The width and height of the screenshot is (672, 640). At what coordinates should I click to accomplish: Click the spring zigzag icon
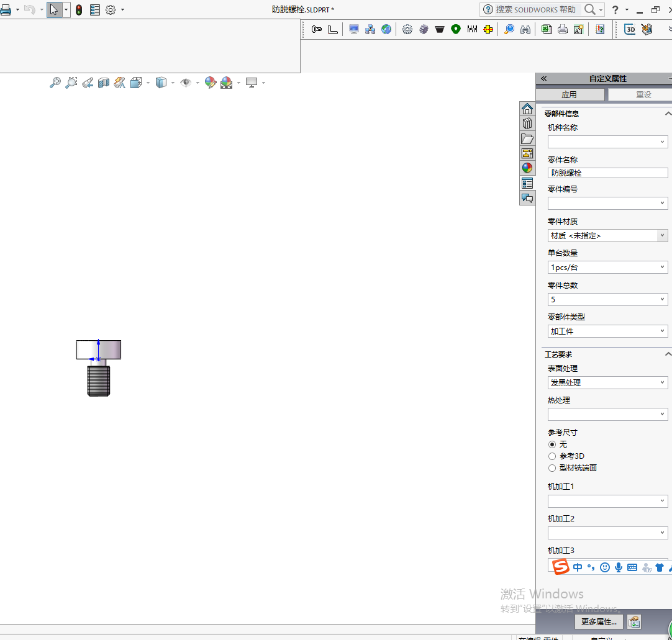472,29
